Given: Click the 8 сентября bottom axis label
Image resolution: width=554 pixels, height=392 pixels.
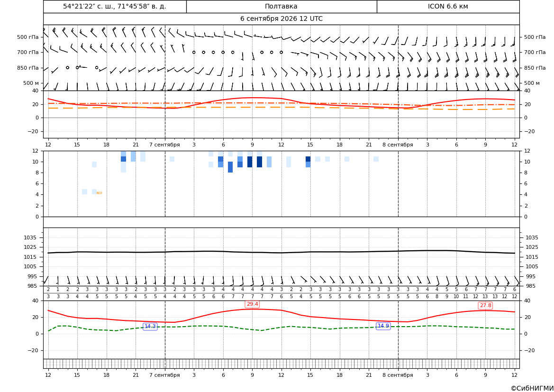Looking at the screenshot, I should 398,375.
